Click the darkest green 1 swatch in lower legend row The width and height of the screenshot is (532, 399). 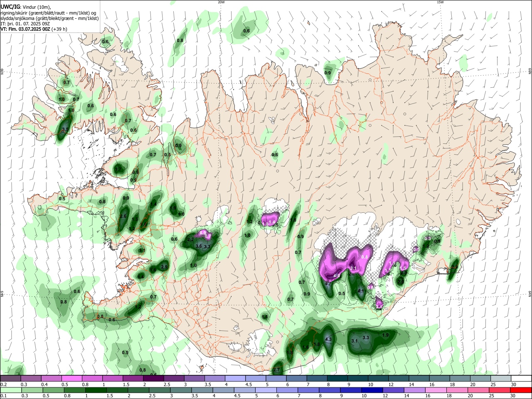pos(96,390)
